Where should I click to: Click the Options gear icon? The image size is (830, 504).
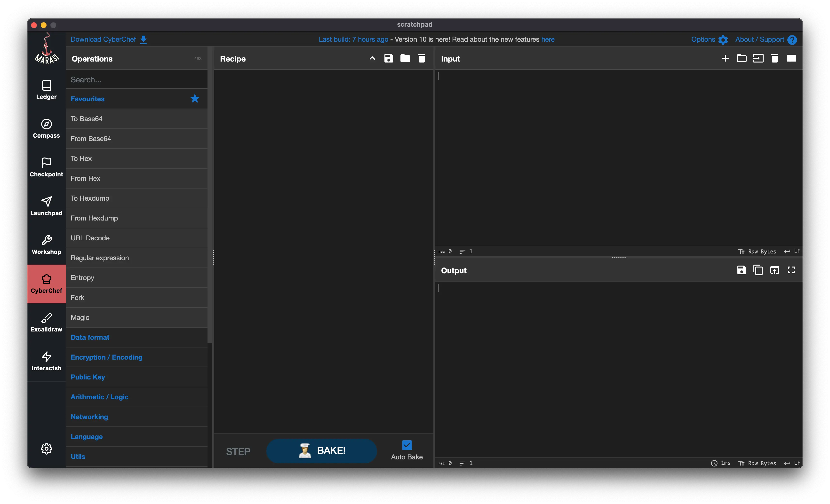click(x=723, y=40)
